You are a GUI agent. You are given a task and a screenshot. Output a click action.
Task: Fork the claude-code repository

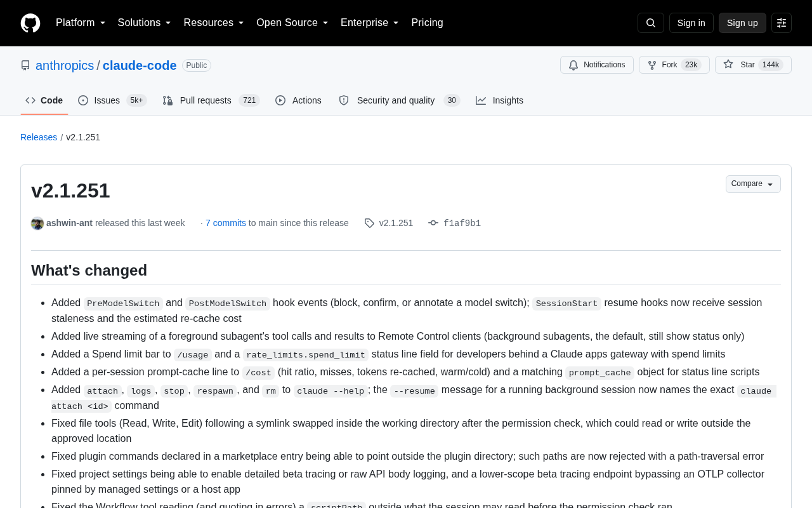click(674, 65)
